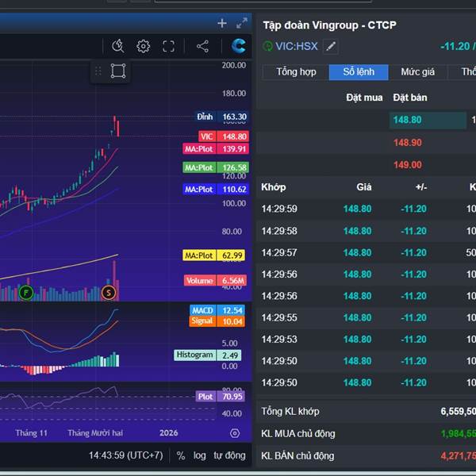Click the +/- column header
The height and width of the screenshot is (476, 476).
pos(421,187)
